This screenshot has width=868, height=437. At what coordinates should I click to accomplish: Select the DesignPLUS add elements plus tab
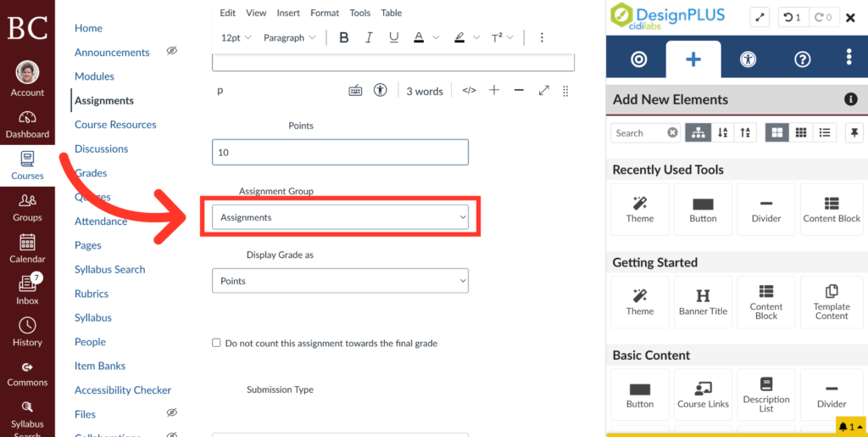693,59
